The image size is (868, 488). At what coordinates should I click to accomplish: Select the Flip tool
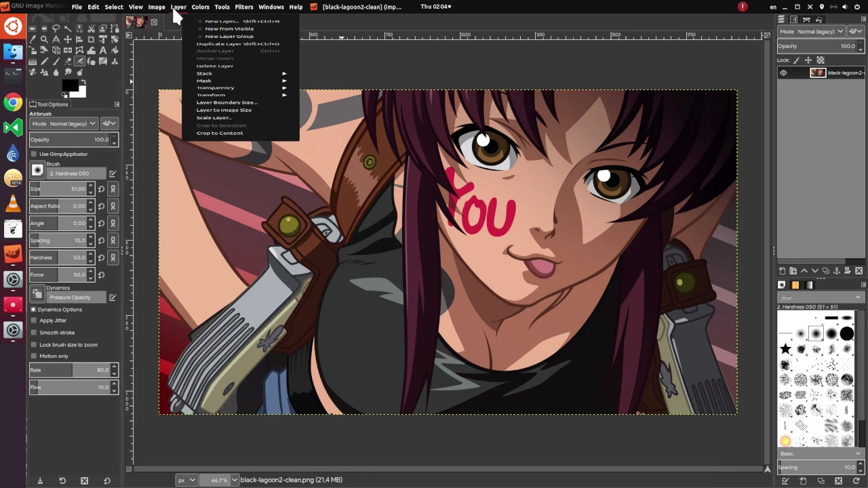coord(68,50)
